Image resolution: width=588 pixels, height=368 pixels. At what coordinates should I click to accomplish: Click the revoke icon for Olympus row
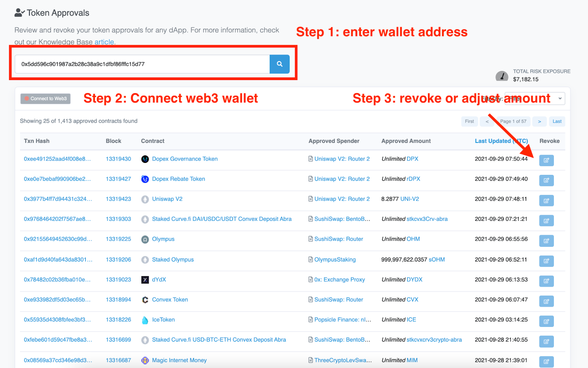[x=546, y=241]
